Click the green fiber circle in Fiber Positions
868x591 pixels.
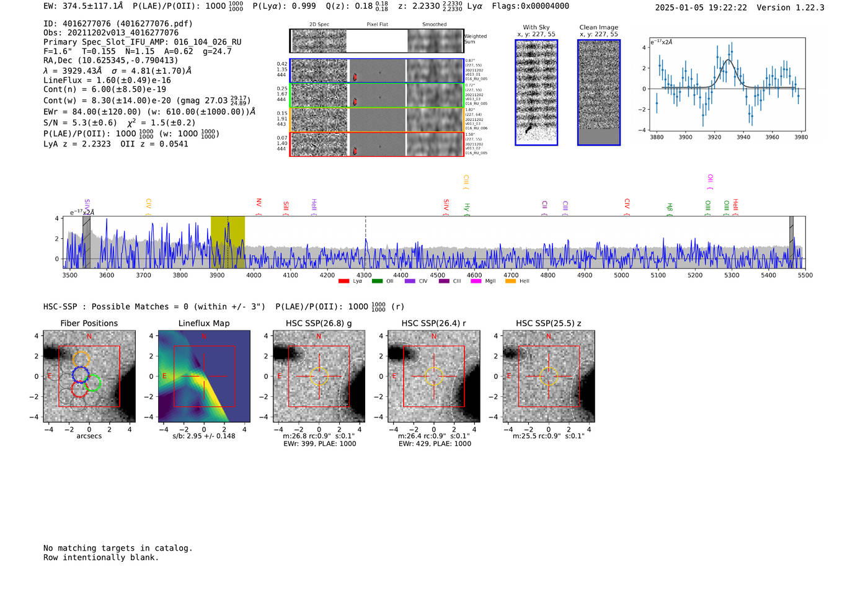[93, 383]
